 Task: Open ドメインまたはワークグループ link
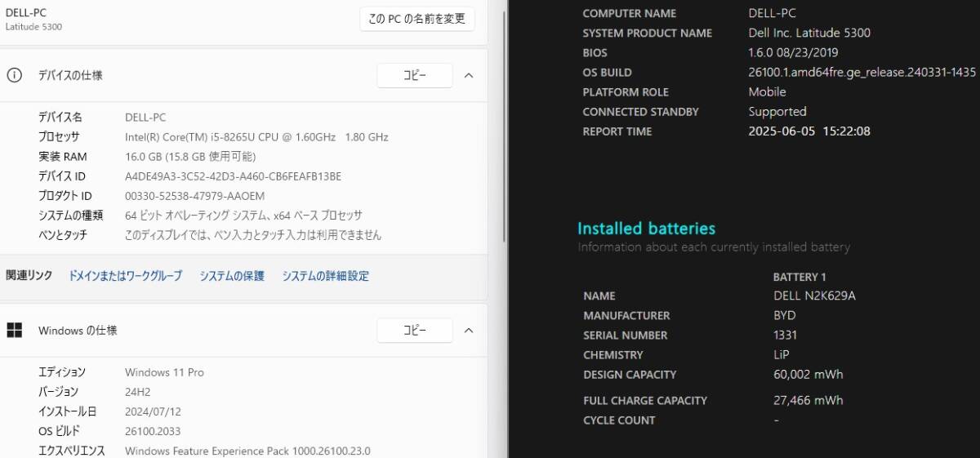pyautogui.click(x=125, y=276)
